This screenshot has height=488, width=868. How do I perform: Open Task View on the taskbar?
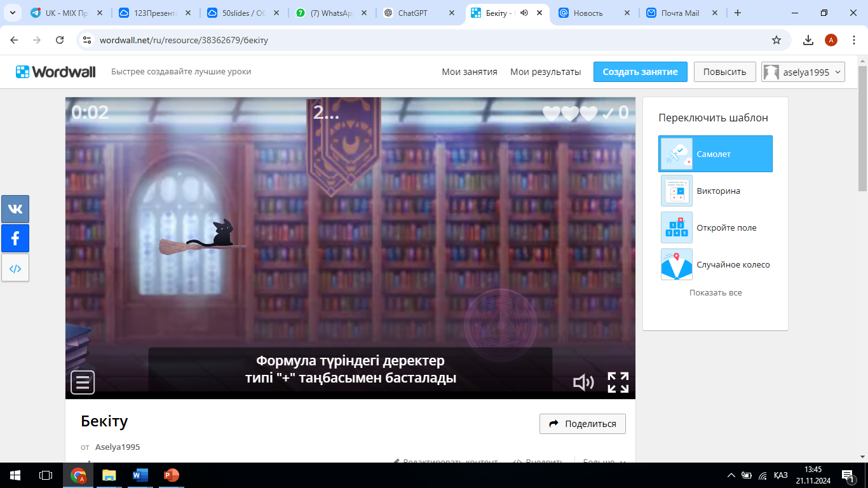coord(46,475)
